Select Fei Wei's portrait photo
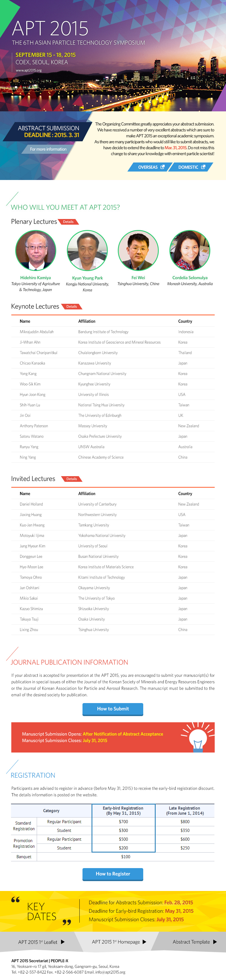The height and width of the screenshot is (980, 226). click(138, 251)
